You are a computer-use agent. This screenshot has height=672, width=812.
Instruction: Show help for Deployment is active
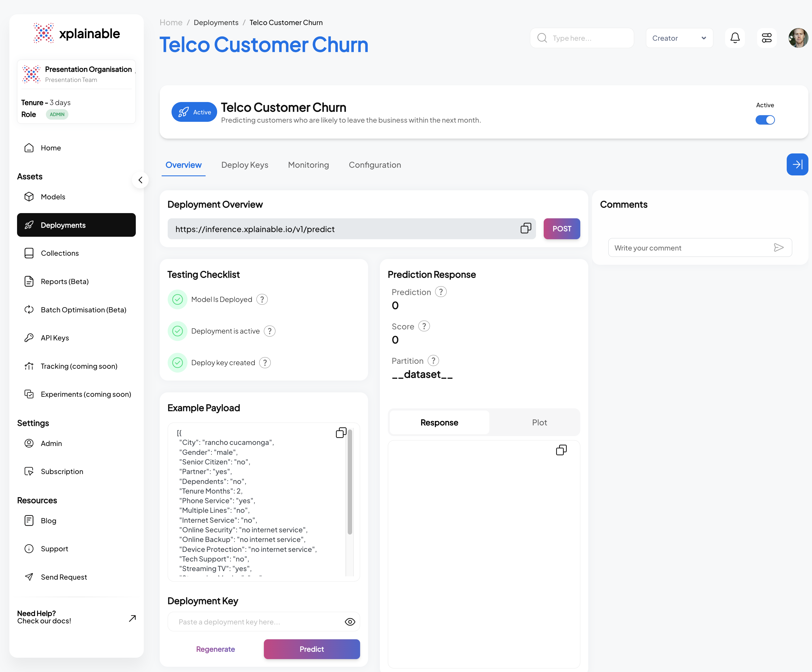269,331
